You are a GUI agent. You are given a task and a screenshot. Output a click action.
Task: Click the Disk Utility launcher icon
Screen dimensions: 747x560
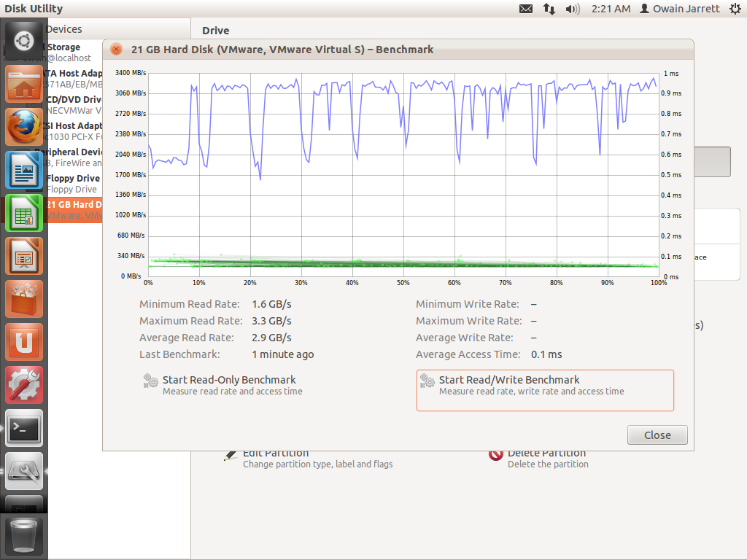tap(24, 471)
